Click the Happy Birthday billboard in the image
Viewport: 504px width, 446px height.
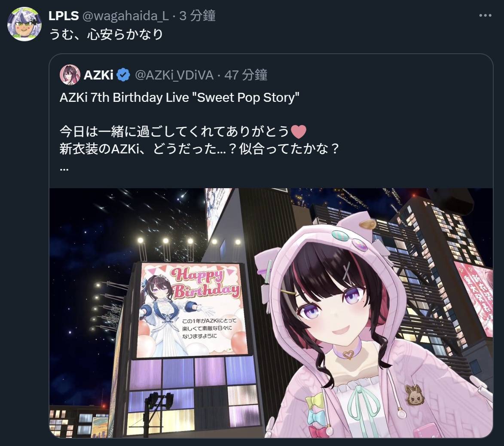click(x=191, y=310)
